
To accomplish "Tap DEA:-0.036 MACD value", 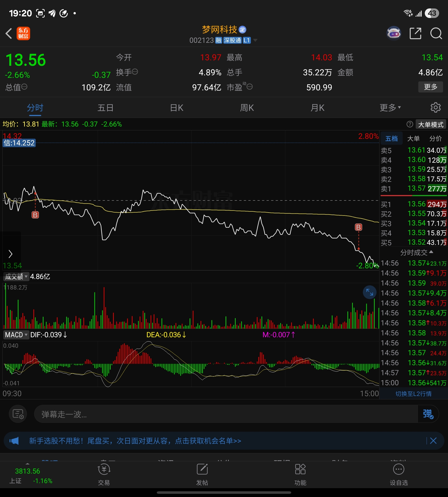I will coord(166,335).
